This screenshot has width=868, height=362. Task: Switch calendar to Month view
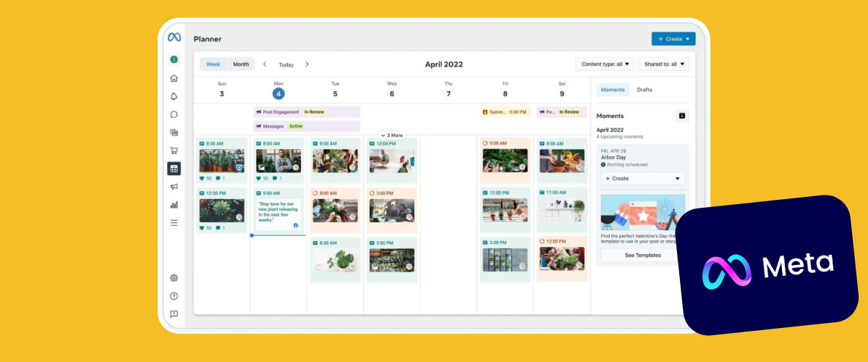[241, 64]
